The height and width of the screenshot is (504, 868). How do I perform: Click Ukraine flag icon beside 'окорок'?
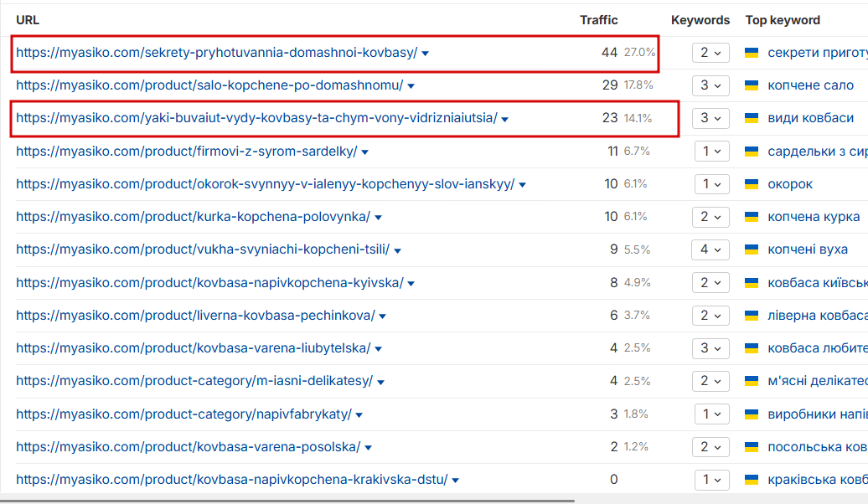click(752, 183)
